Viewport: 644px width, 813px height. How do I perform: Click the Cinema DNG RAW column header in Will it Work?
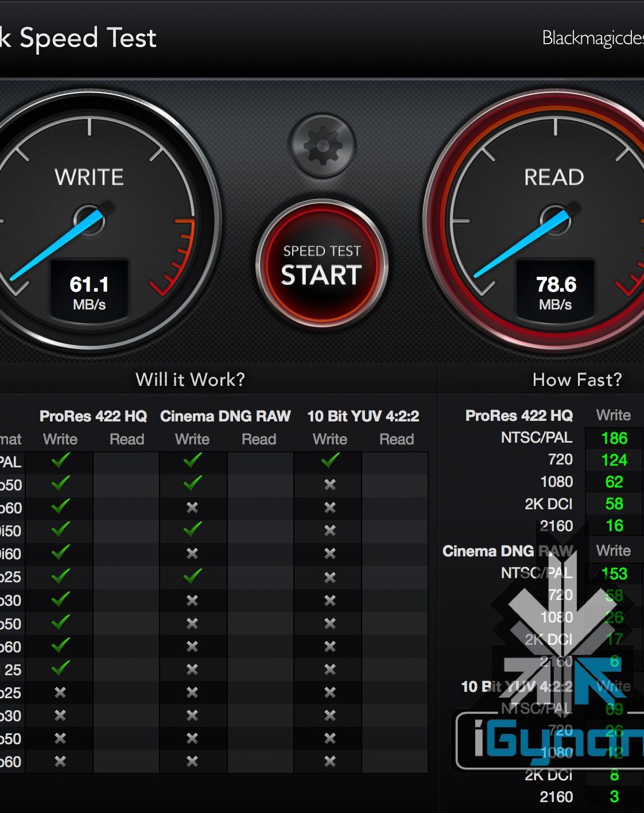(x=225, y=416)
